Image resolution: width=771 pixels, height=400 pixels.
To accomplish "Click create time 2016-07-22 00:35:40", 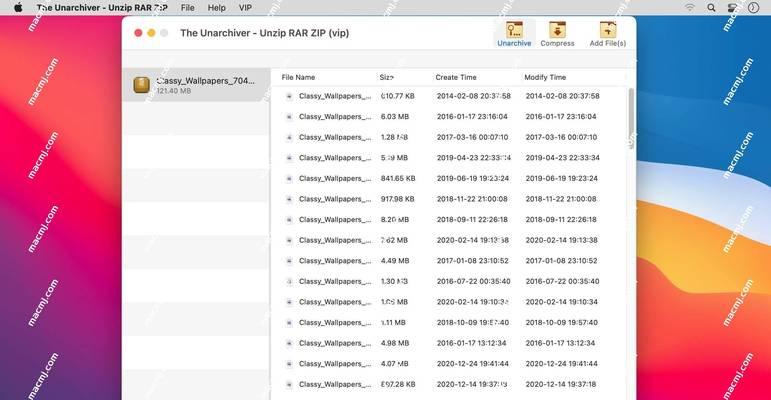I will point(474,281).
